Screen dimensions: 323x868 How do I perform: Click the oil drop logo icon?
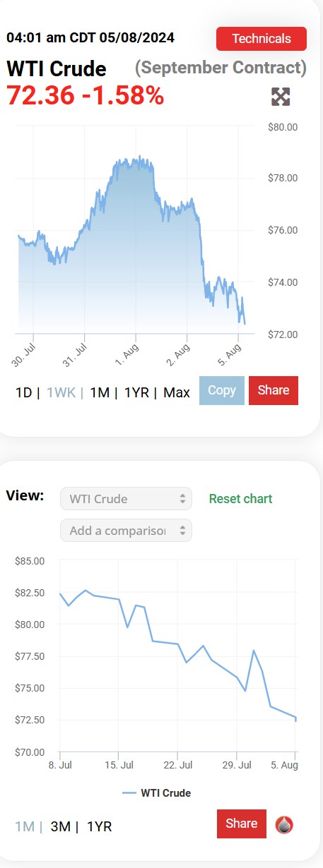(x=283, y=824)
